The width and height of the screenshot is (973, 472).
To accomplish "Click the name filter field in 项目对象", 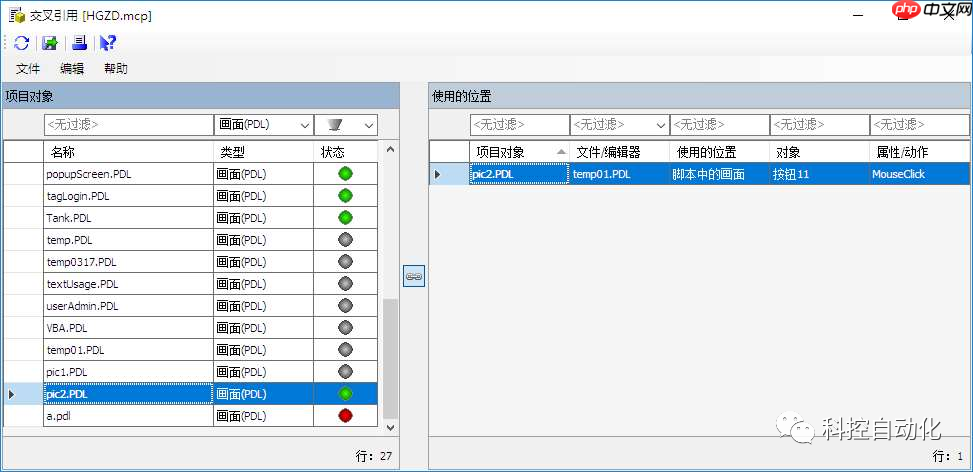I will [x=128, y=125].
